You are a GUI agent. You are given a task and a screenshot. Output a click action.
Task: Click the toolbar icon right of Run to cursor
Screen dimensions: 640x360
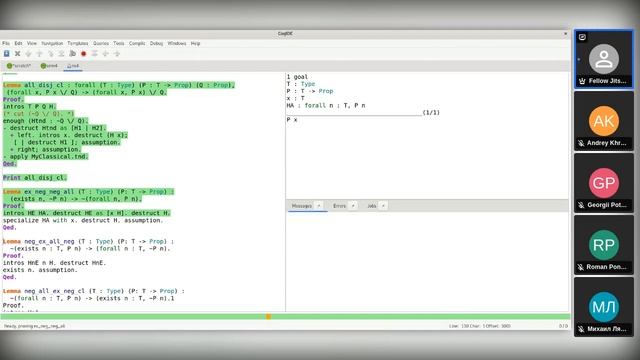tap(62, 53)
